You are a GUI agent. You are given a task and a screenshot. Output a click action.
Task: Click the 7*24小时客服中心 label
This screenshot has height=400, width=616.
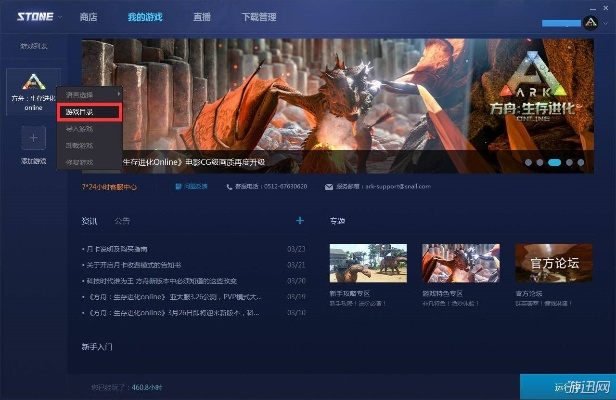click(x=109, y=187)
